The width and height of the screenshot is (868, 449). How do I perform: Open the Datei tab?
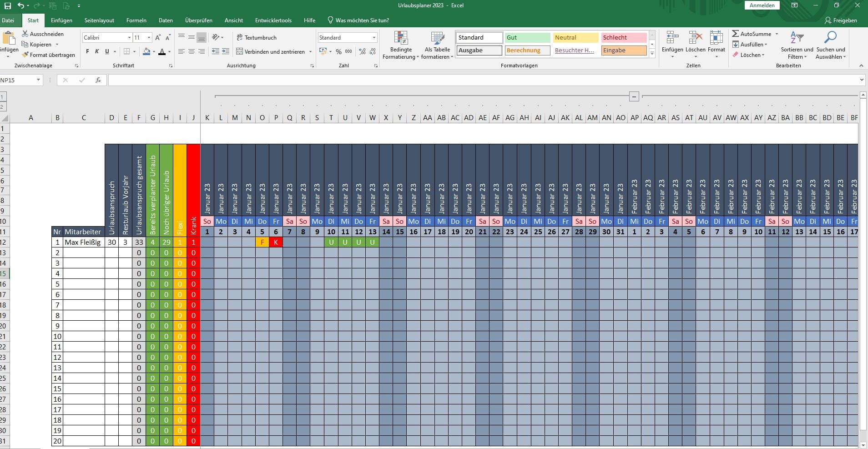tap(8, 20)
